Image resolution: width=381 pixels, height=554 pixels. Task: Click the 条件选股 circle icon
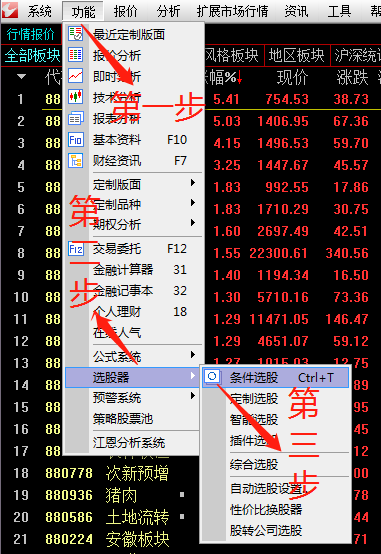212,377
